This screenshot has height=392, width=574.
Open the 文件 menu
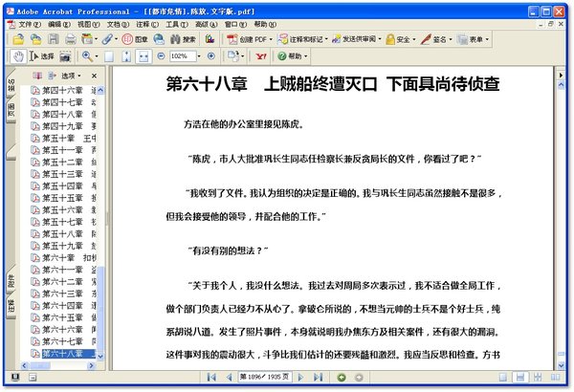[30, 25]
